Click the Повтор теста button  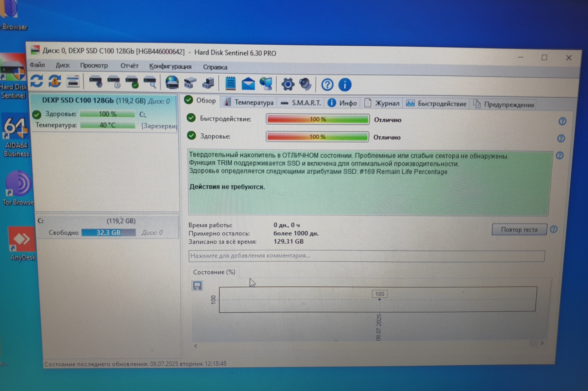tap(519, 230)
